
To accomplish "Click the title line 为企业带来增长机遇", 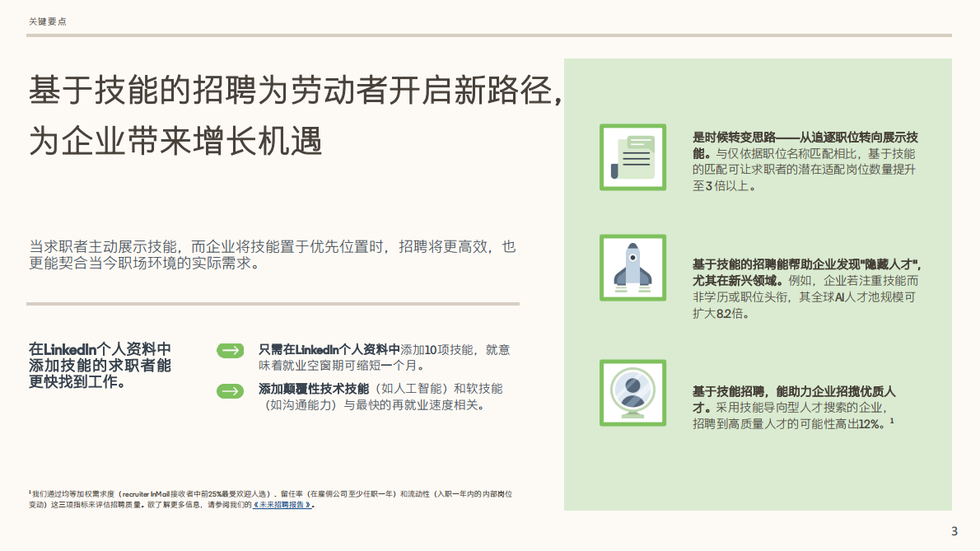I will (x=175, y=140).
